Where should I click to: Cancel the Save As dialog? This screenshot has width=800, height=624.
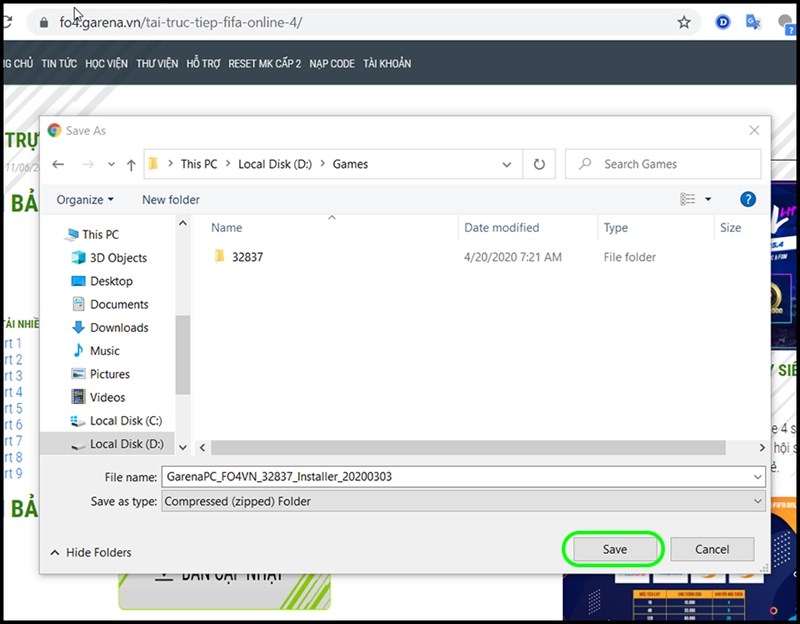pyautogui.click(x=712, y=550)
